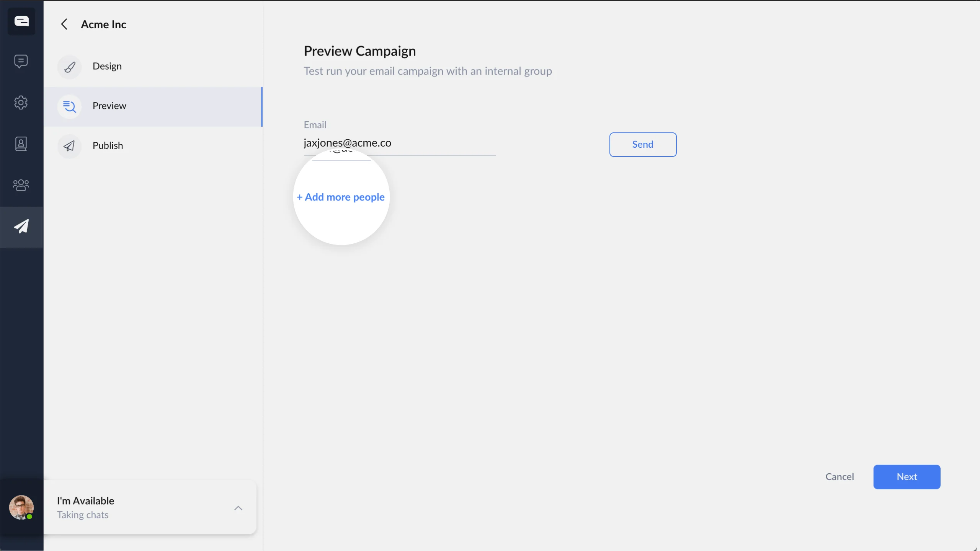The width and height of the screenshot is (980, 551).
Task: Click the Publish paper plane step icon
Action: click(x=70, y=146)
